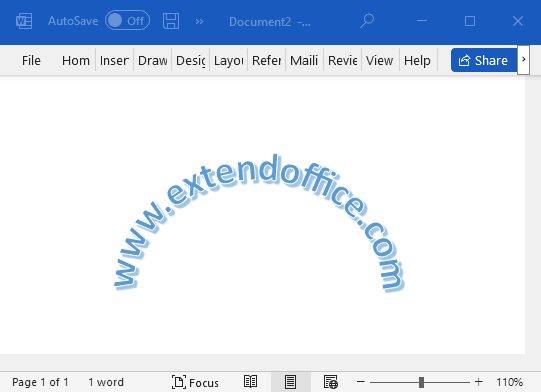Open the Review ribbon tab
Image resolution: width=541 pixels, height=392 pixels.
tap(342, 60)
